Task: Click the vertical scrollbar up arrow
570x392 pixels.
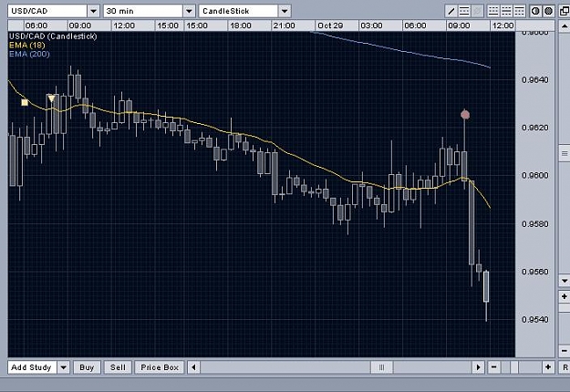Action: (x=565, y=26)
